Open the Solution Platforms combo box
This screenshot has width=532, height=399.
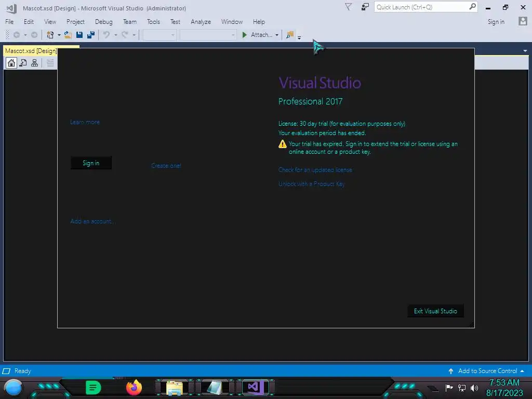tap(208, 35)
